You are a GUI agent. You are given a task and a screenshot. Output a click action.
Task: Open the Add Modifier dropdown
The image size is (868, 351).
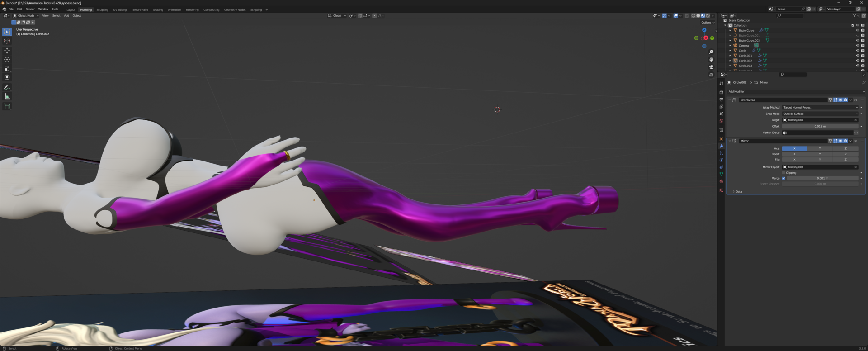pyautogui.click(x=796, y=91)
